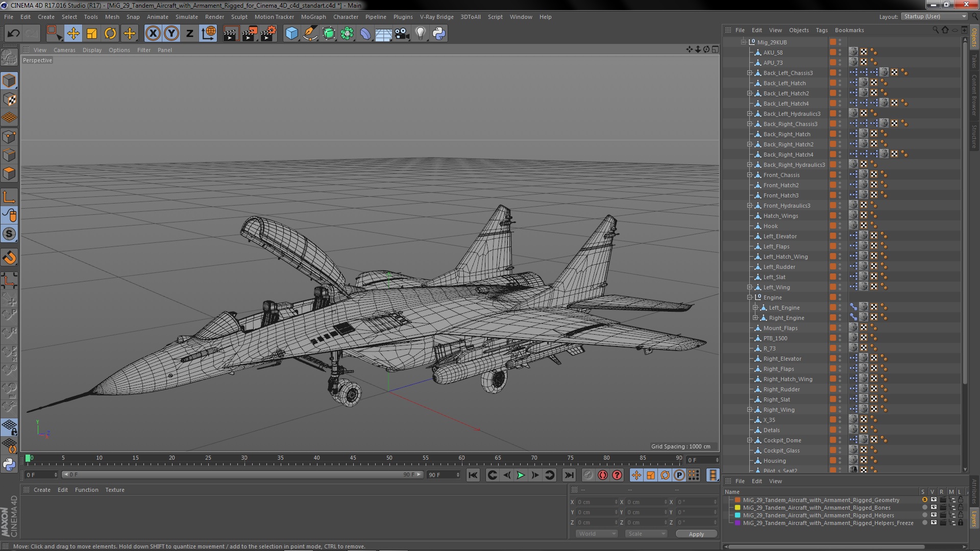This screenshot has width=980, height=551.
Task: Add a Floor environment object
Action: point(383,34)
